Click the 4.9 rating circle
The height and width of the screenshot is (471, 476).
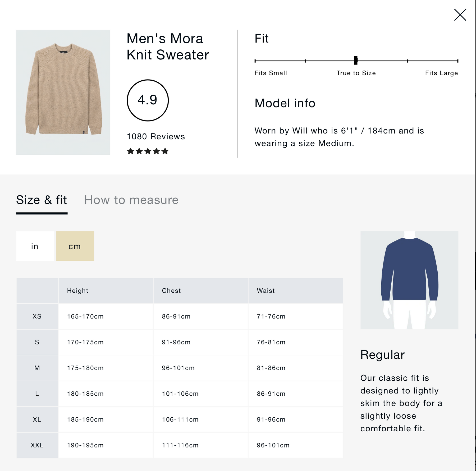148,100
